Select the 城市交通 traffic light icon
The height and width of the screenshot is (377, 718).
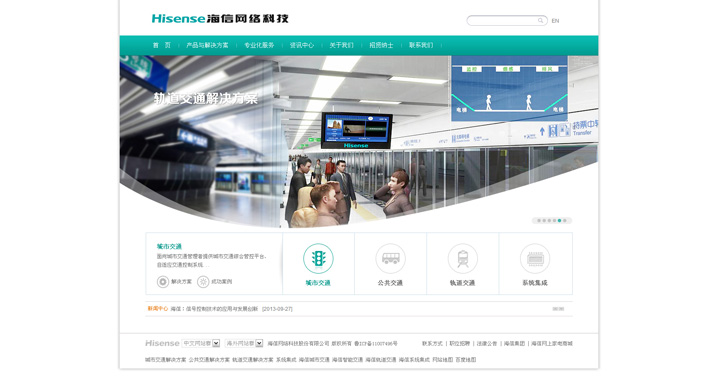(318, 258)
